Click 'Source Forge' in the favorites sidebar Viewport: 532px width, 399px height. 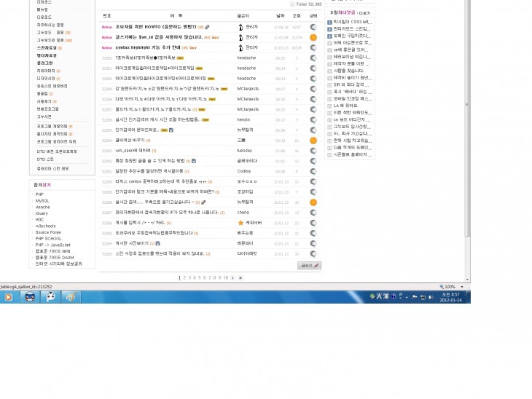coord(48,232)
